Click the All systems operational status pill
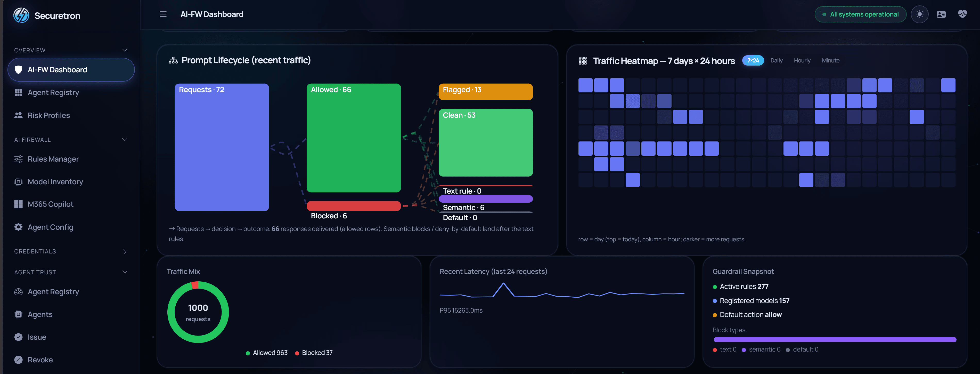980x374 pixels. click(x=861, y=14)
